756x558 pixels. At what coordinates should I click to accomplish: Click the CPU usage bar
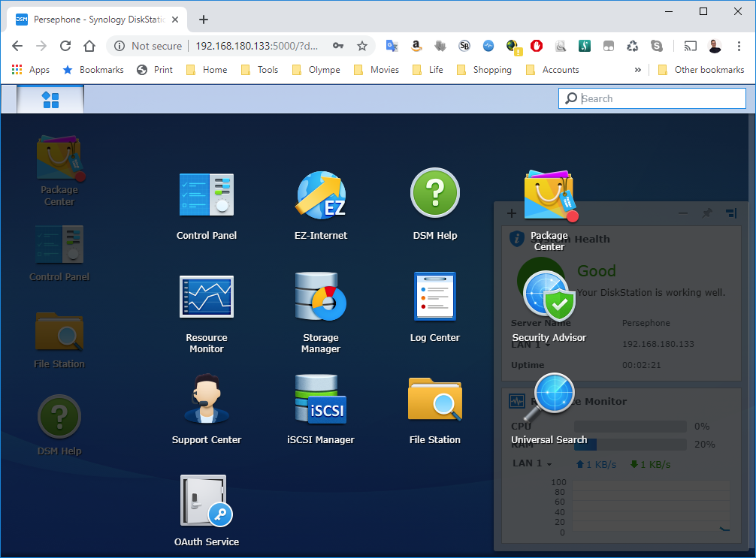[x=631, y=427]
